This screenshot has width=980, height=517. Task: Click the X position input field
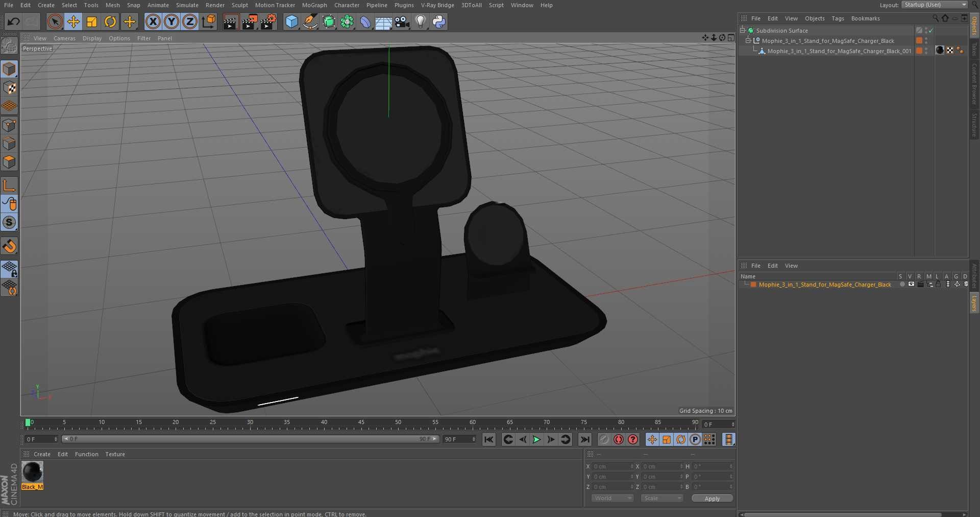pyautogui.click(x=612, y=466)
